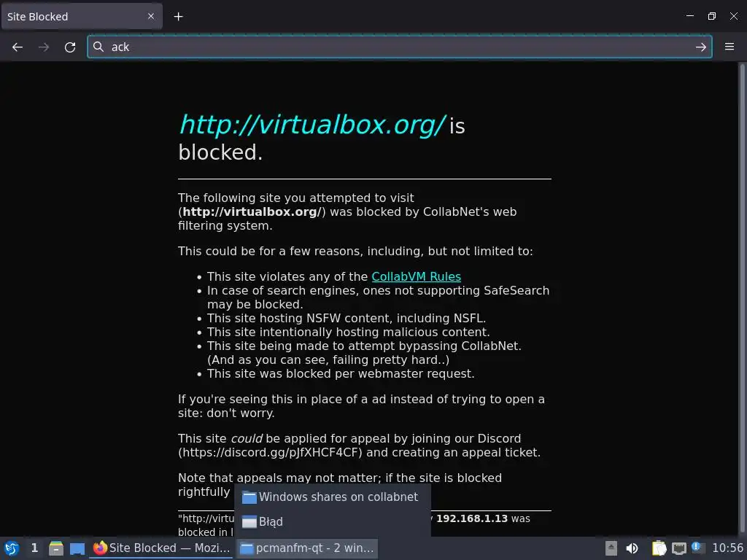Launch the file manager from the panel
This screenshot has width=747, height=560.
(56, 548)
